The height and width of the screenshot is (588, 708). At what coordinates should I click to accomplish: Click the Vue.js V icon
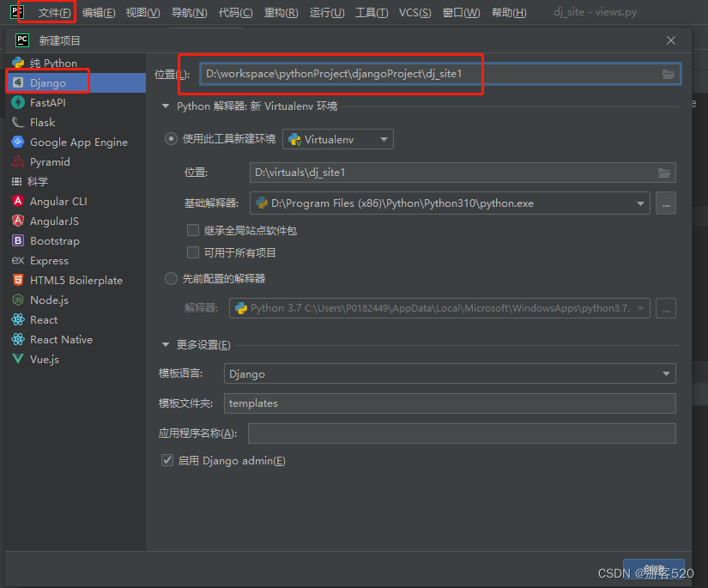click(18, 359)
